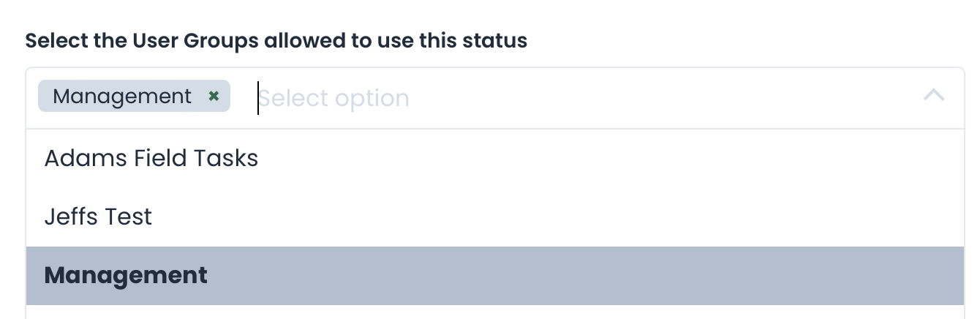Click the green x on the Management chip
The image size is (980, 319).
pyautogui.click(x=214, y=96)
